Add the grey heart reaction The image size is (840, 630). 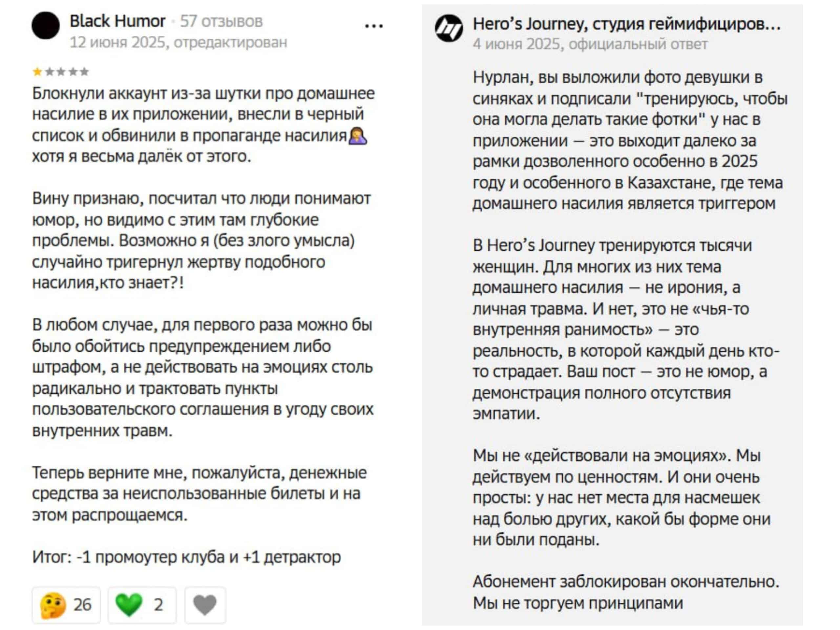[x=205, y=604]
